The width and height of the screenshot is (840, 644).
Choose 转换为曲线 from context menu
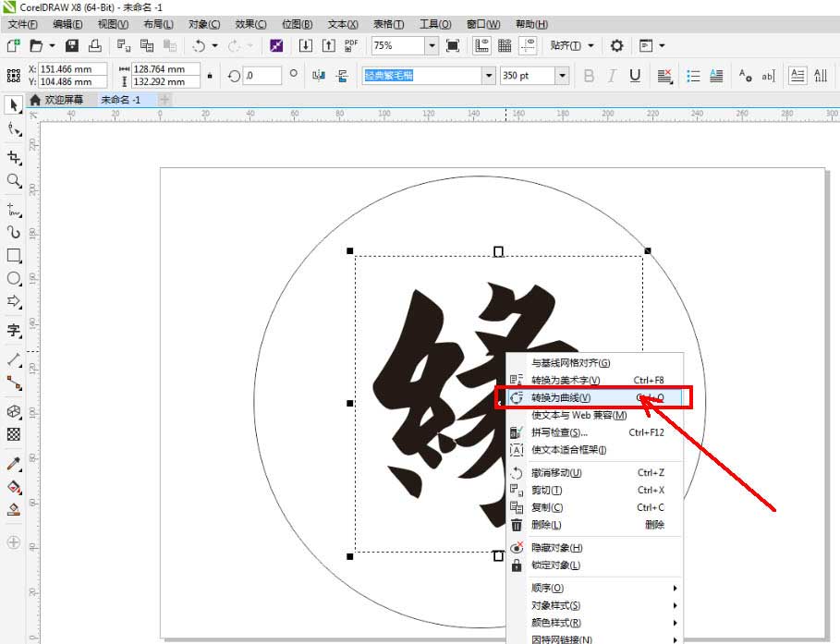(x=594, y=397)
